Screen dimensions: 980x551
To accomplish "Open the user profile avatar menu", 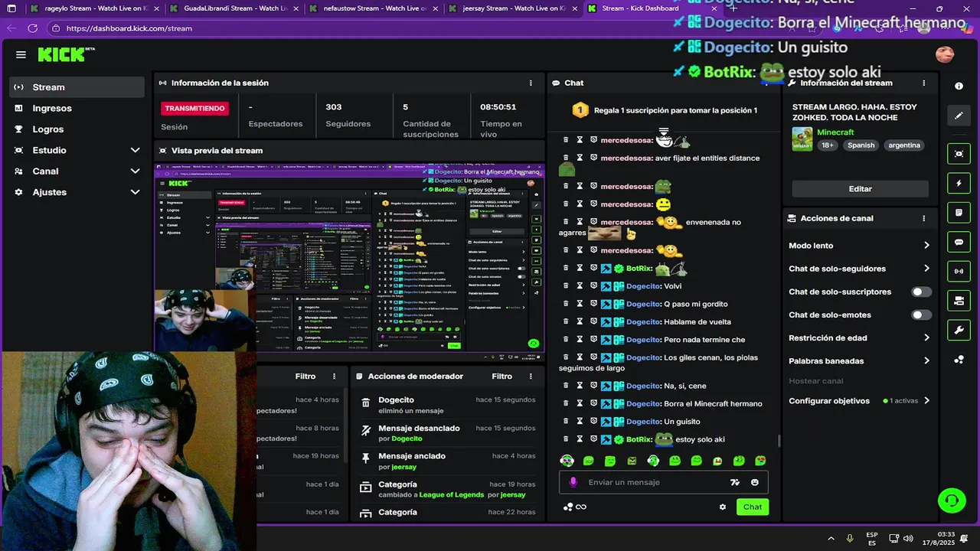I will coord(945,54).
